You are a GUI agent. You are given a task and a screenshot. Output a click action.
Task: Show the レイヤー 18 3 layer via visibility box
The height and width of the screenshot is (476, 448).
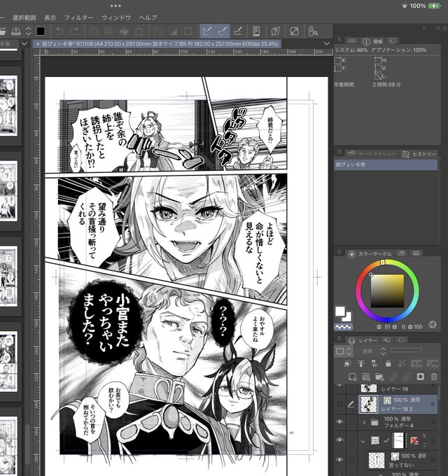tap(339, 404)
